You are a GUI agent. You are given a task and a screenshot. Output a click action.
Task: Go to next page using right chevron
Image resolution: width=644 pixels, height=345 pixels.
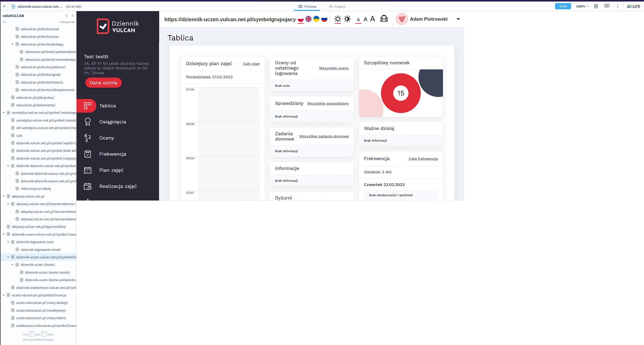[x=73, y=16]
